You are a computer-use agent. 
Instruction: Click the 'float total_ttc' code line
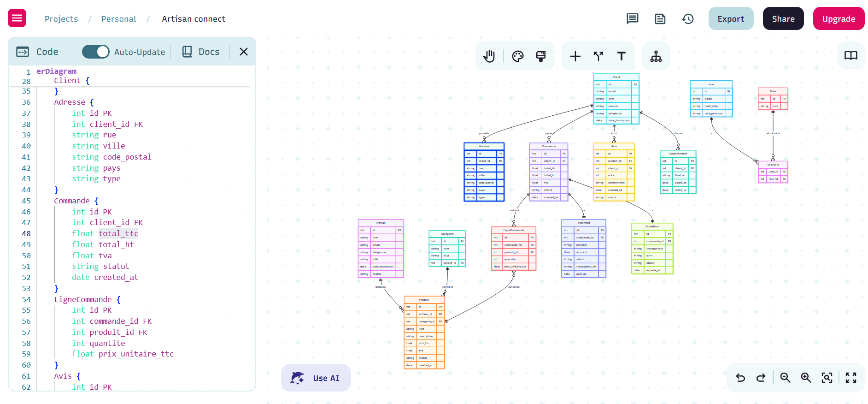point(105,233)
